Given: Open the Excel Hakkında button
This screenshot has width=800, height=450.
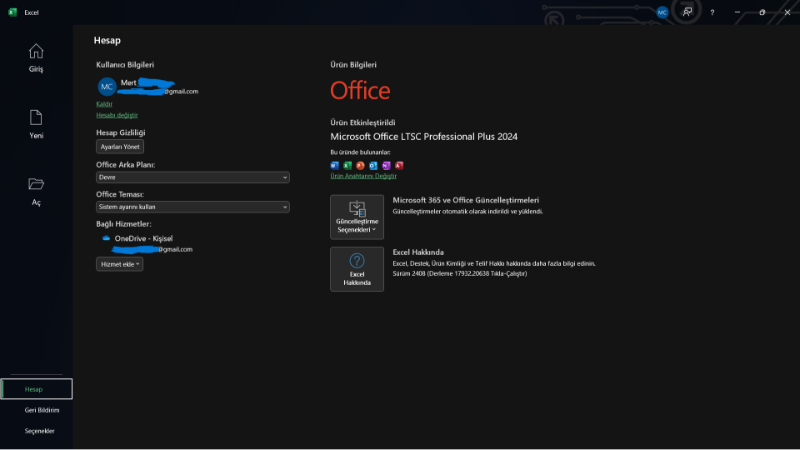Looking at the screenshot, I should pyautogui.click(x=357, y=269).
